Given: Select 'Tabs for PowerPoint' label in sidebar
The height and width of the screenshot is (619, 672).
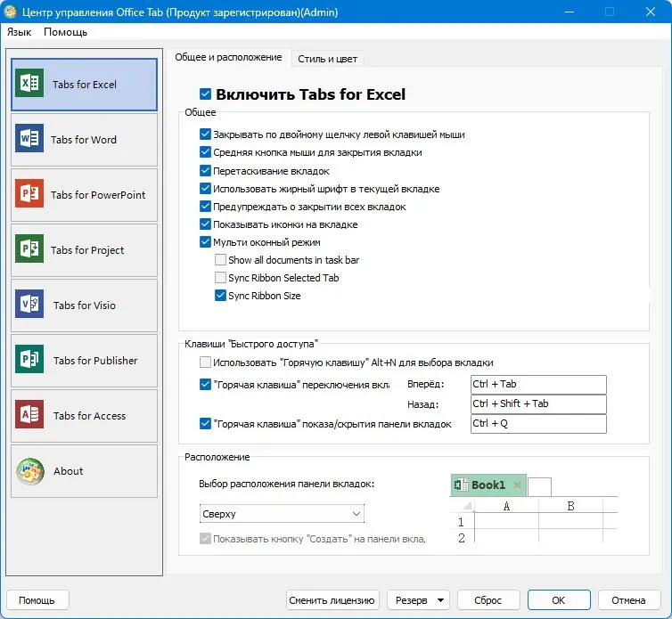Looking at the screenshot, I should pos(98,195).
